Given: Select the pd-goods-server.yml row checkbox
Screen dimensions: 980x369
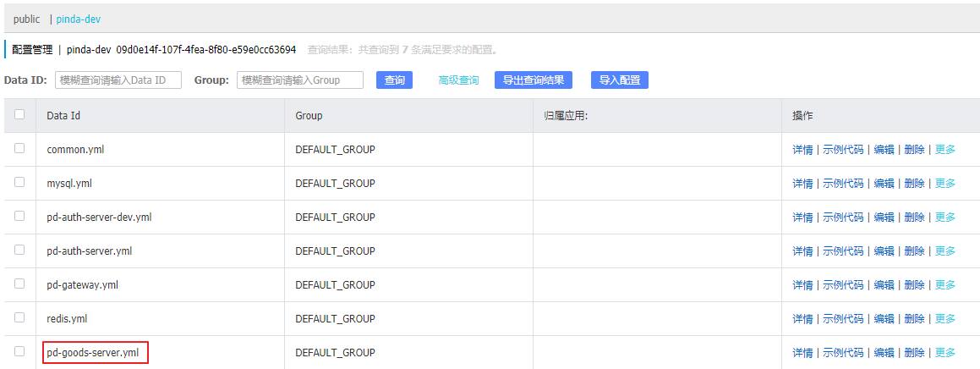Looking at the screenshot, I should [x=19, y=351].
